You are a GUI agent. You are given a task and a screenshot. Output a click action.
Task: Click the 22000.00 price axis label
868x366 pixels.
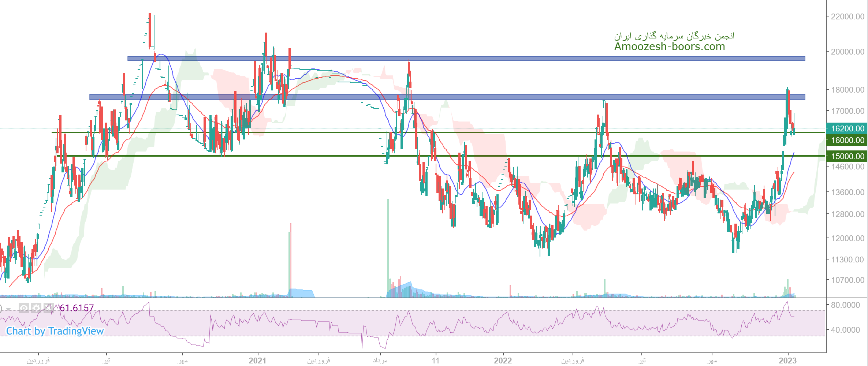coord(847,16)
